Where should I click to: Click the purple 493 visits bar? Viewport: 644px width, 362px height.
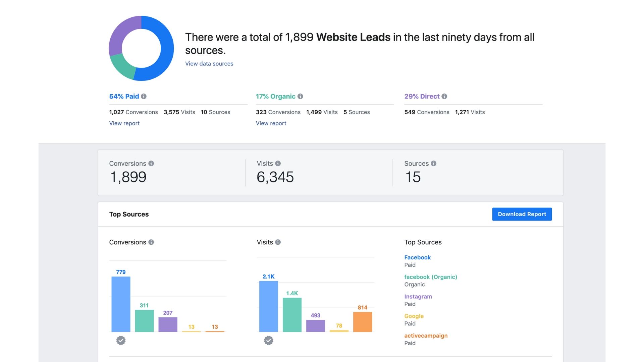click(316, 326)
